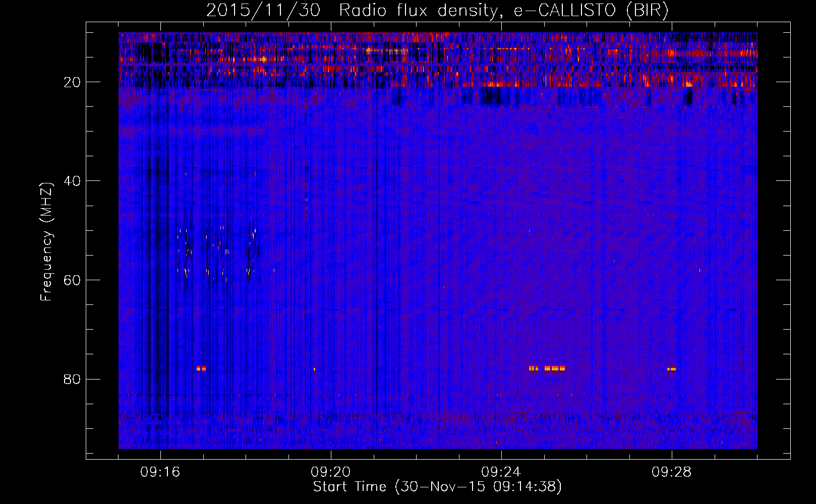Click the 'Start Time (30-Nov-15 09:14:38)' label
816x504 pixels.
[x=437, y=487]
